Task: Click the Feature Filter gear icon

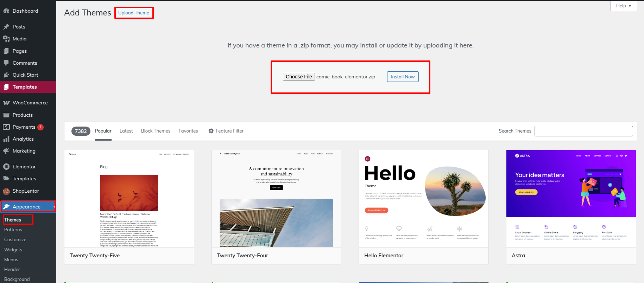Action: [x=211, y=131]
